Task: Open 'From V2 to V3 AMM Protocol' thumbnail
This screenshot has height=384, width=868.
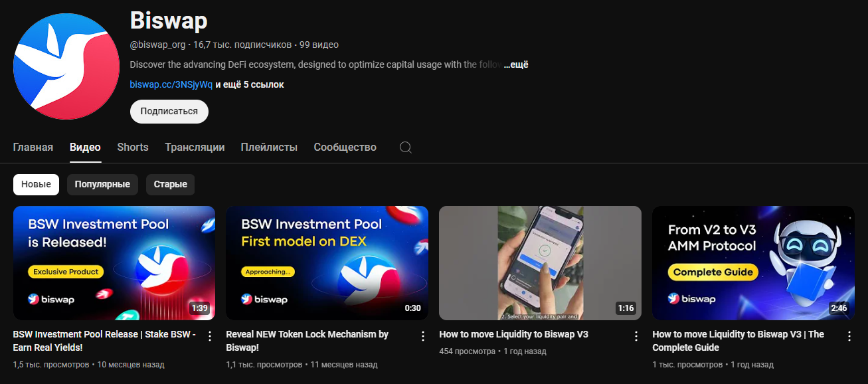Action: [754, 263]
